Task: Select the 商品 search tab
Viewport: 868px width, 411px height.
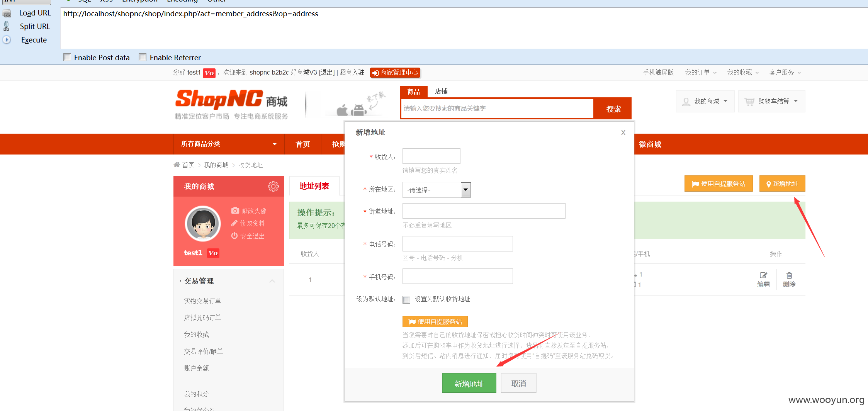Action: [414, 92]
